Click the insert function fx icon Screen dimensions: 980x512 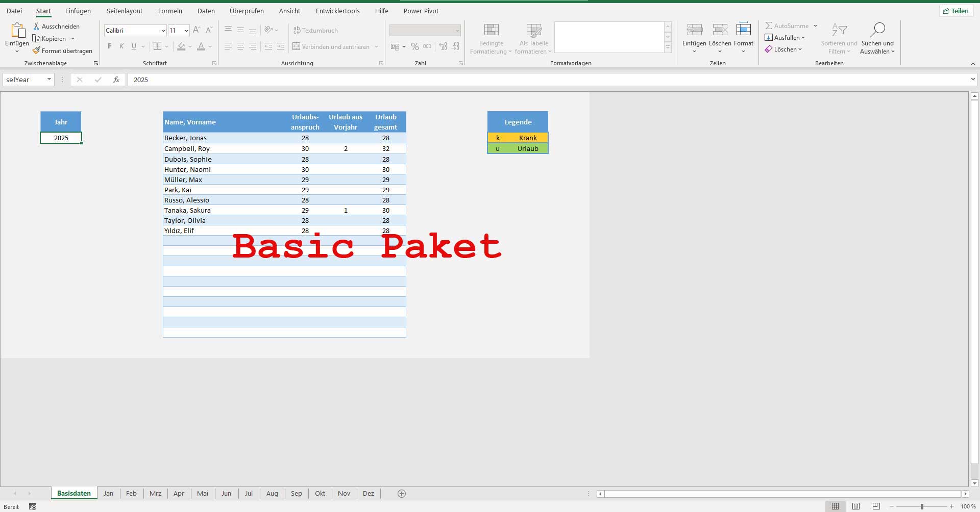[x=116, y=80]
